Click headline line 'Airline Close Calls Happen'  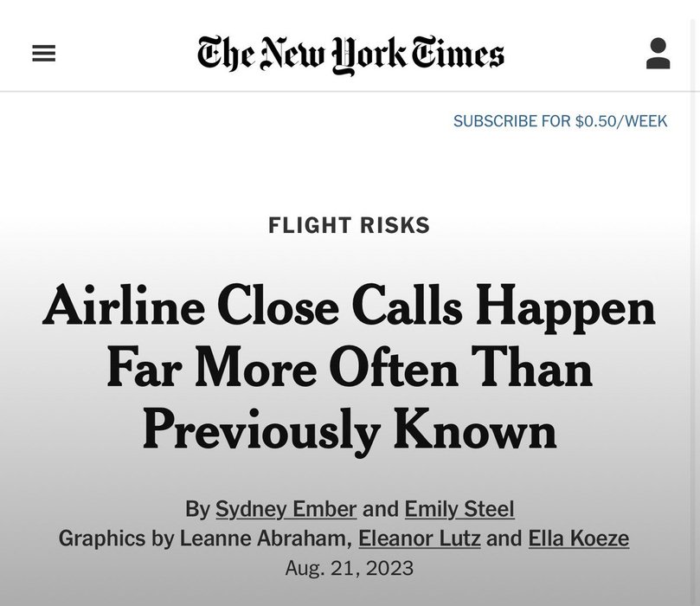(x=349, y=306)
